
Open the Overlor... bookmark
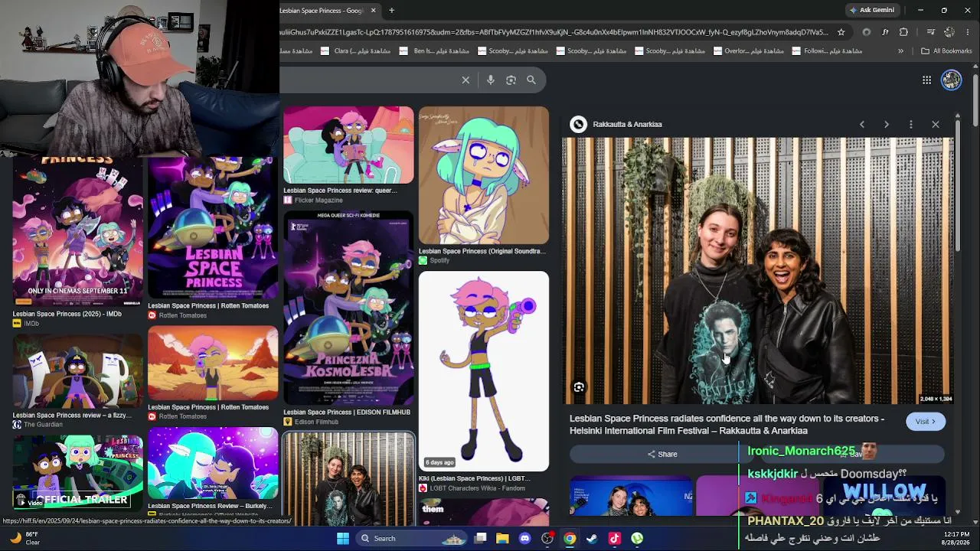[748, 51]
